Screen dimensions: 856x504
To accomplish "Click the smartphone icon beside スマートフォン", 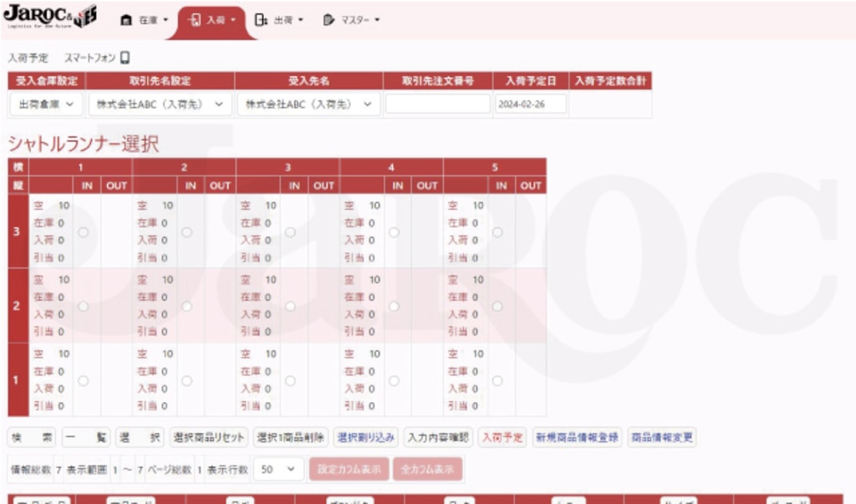I will pos(125,59).
